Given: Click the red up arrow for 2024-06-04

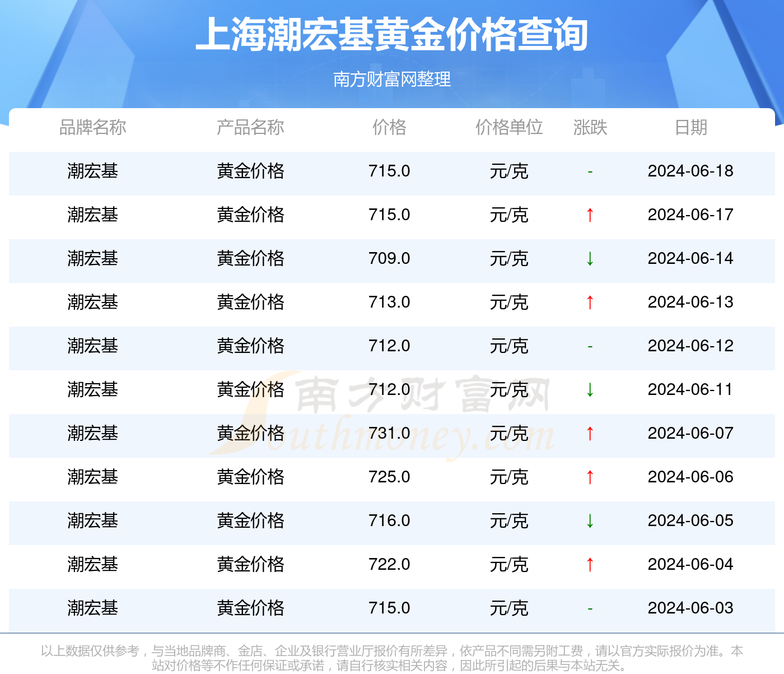Looking at the screenshot, I should point(590,564).
